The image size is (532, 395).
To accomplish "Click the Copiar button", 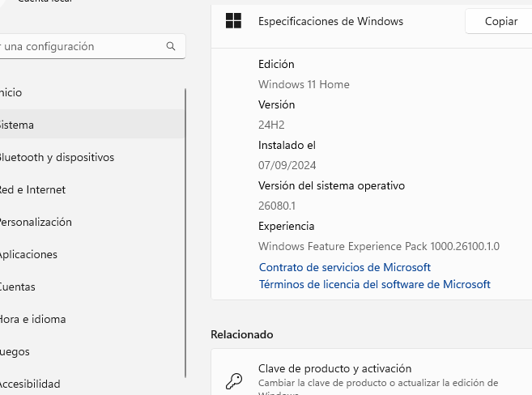I will (x=499, y=21).
